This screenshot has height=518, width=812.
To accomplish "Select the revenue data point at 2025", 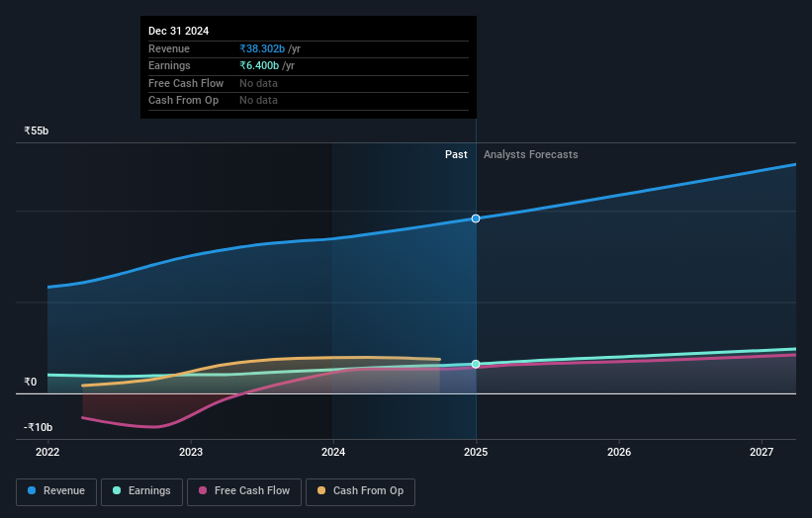I will [x=476, y=218].
